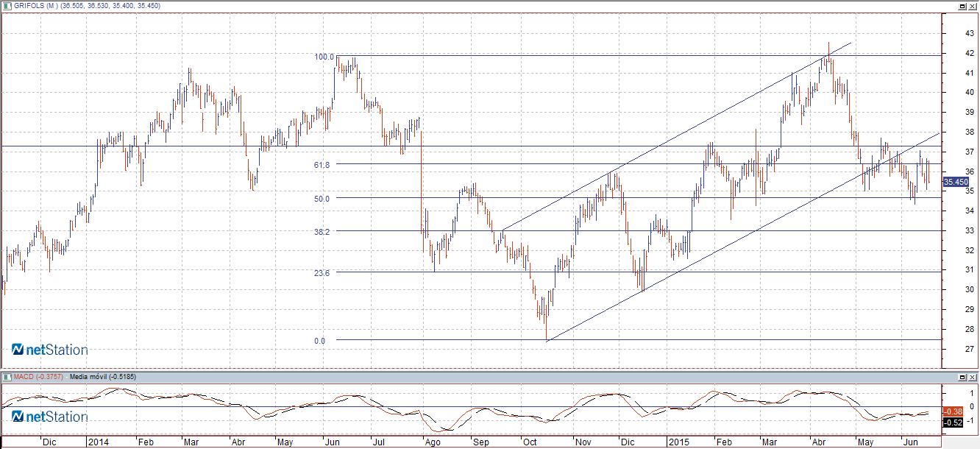This screenshot has width=980, height=449.
Task: Click the 40 value on price axis
Action: (x=969, y=92)
